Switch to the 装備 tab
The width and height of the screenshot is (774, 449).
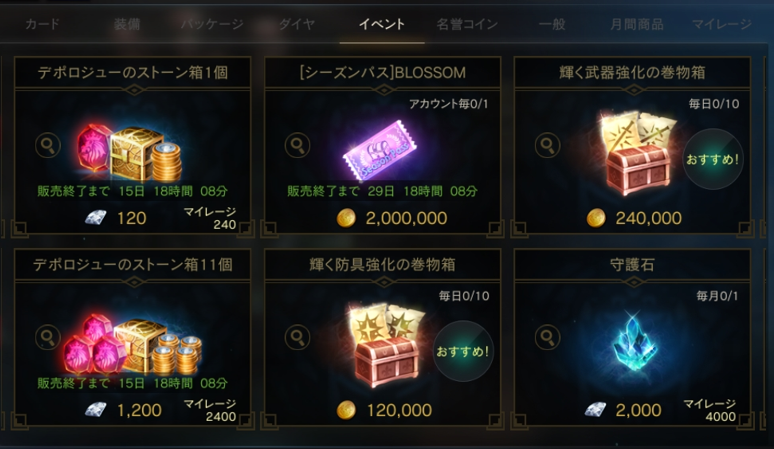coord(127,24)
